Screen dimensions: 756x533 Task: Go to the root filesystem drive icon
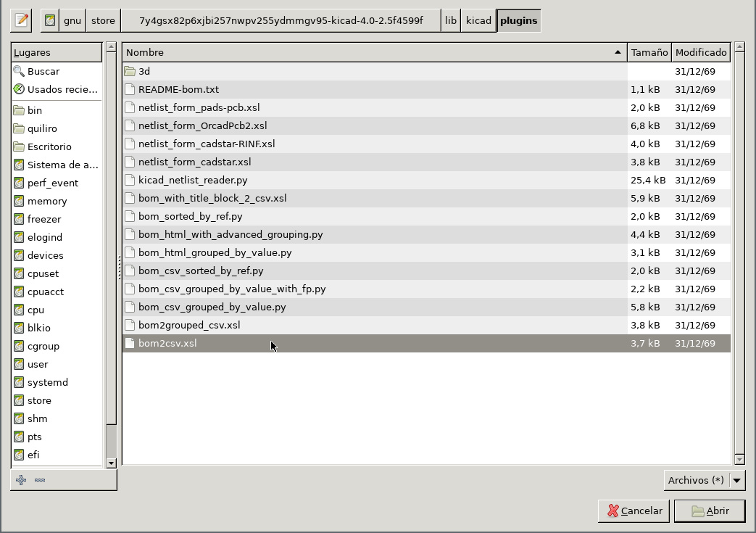(50, 21)
